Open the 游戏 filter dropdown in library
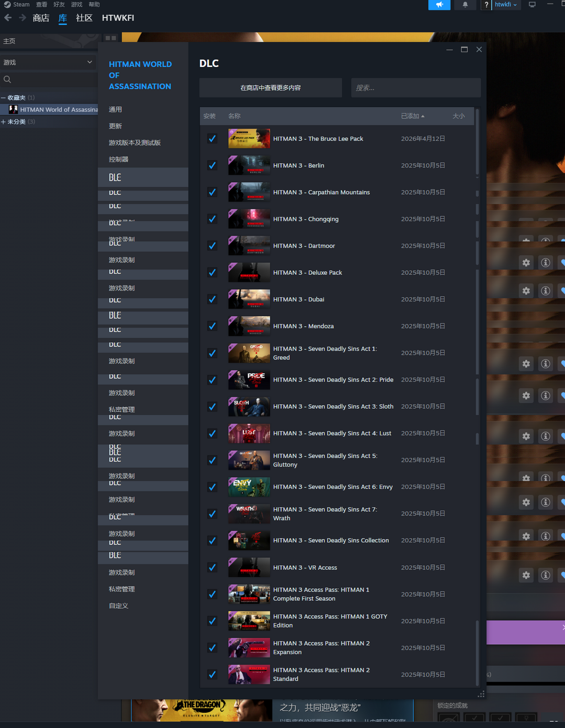The height and width of the screenshot is (728, 565). pos(48,62)
